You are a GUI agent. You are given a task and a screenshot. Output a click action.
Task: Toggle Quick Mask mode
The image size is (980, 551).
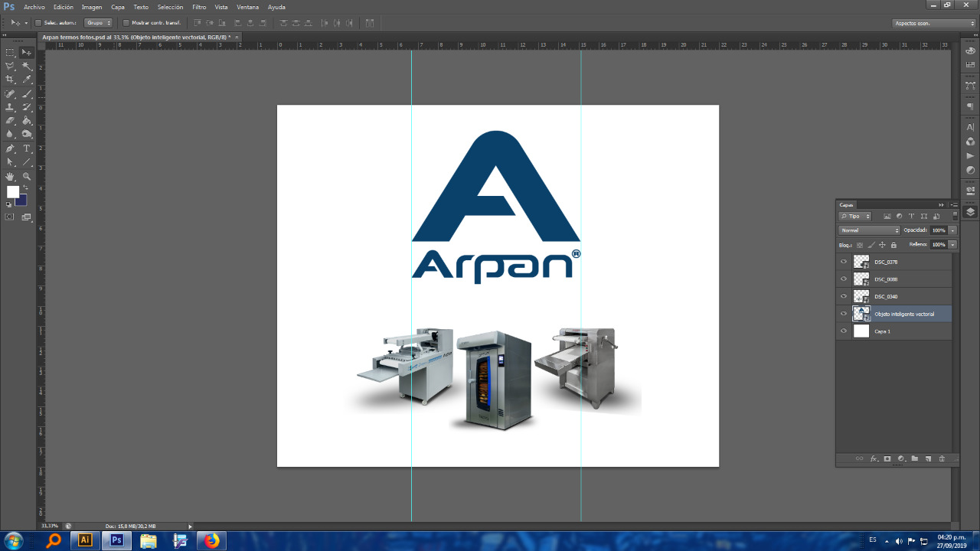tap(10, 217)
